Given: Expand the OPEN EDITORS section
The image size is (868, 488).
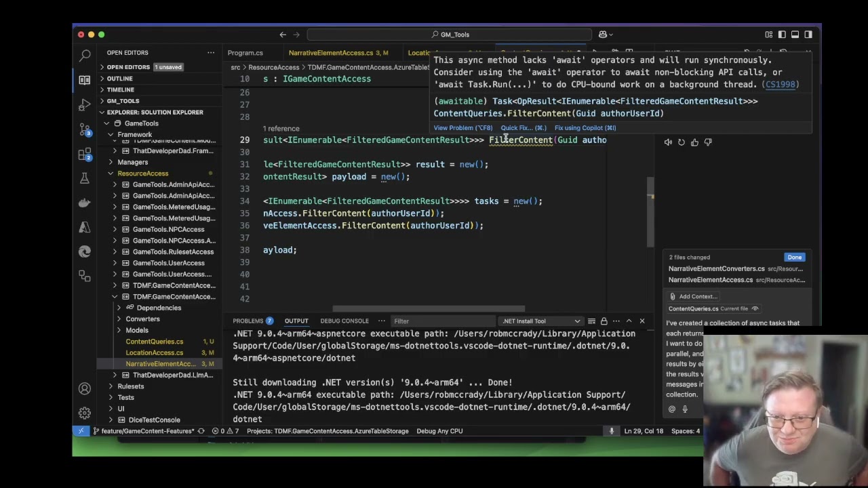Looking at the screenshot, I should click(x=127, y=67).
